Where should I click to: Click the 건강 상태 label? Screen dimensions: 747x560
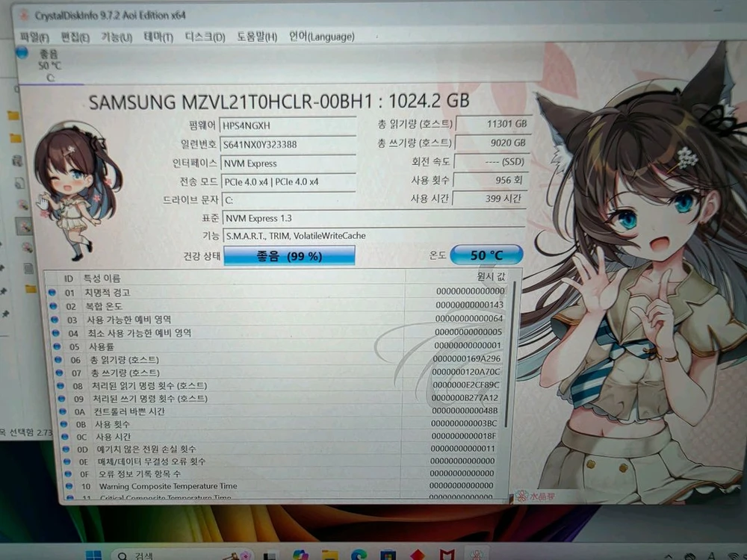[202, 256]
